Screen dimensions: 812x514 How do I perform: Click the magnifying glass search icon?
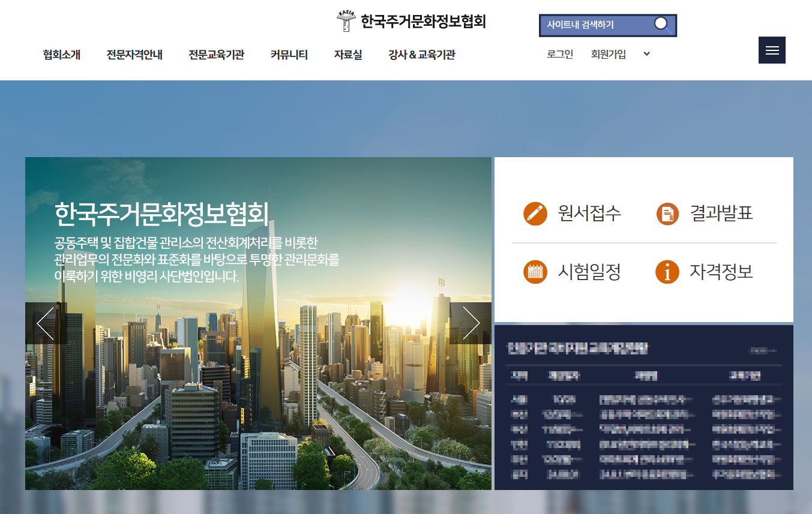pyautogui.click(x=661, y=25)
